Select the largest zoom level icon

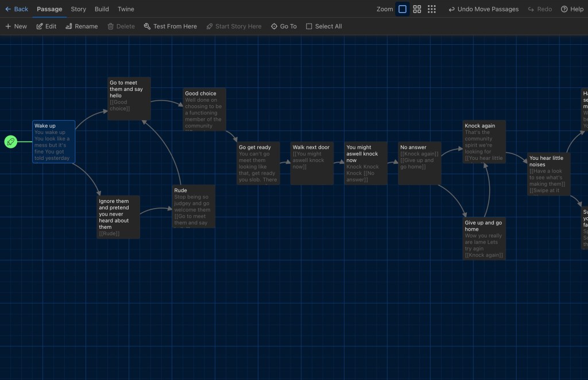[x=403, y=9]
